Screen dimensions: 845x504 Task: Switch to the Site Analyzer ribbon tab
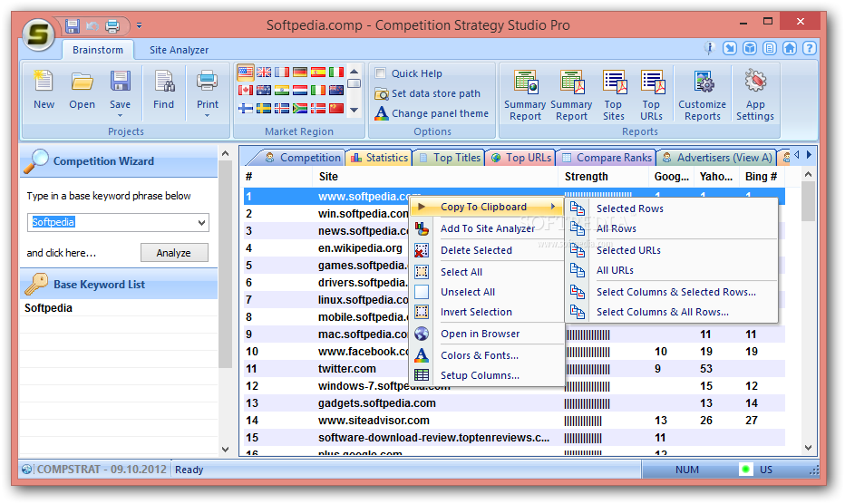coord(179,50)
